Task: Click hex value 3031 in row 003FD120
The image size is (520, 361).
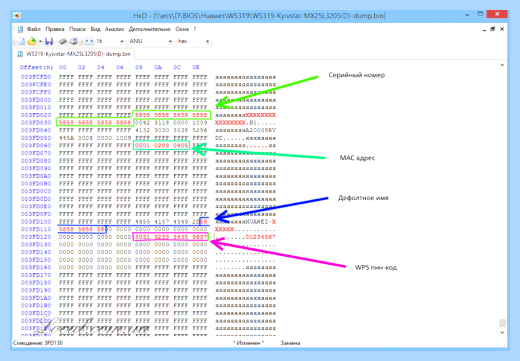Action: pyautogui.click(x=142, y=237)
